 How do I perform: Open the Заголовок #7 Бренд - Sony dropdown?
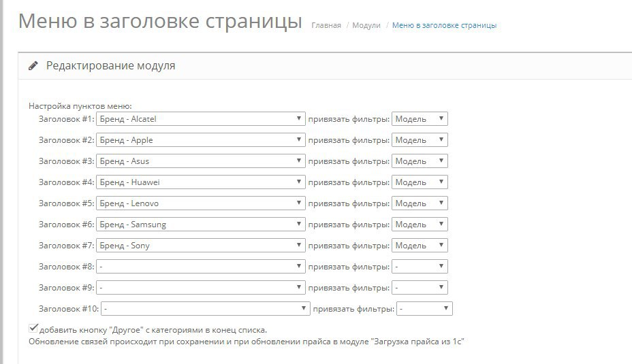click(x=201, y=245)
